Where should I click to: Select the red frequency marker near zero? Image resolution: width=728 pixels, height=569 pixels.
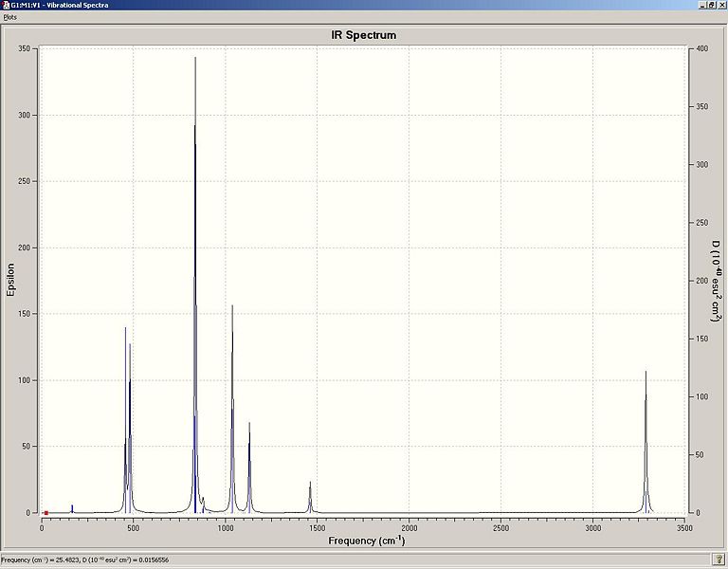[x=45, y=513]
